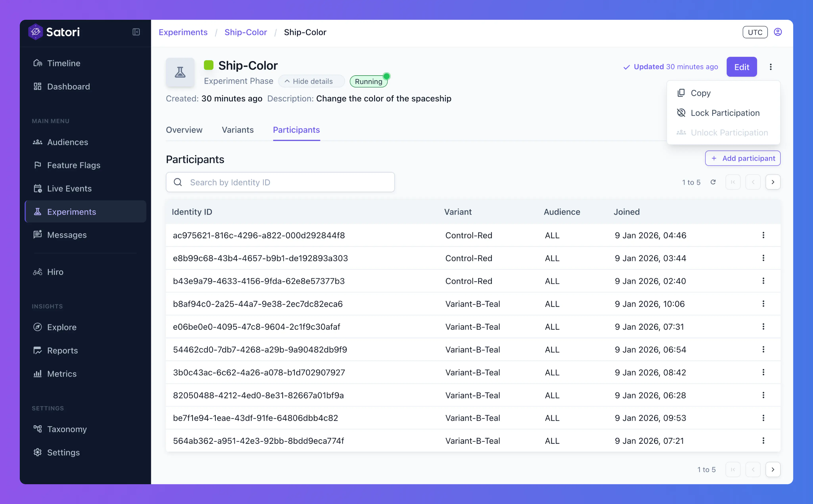The width and height of the screenshot is (813, 504).
Task: Open Live Events page
Action: (x=69, y=188)
